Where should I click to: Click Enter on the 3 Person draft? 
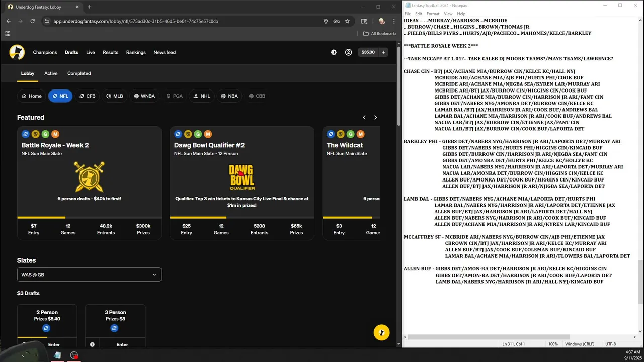122,345
